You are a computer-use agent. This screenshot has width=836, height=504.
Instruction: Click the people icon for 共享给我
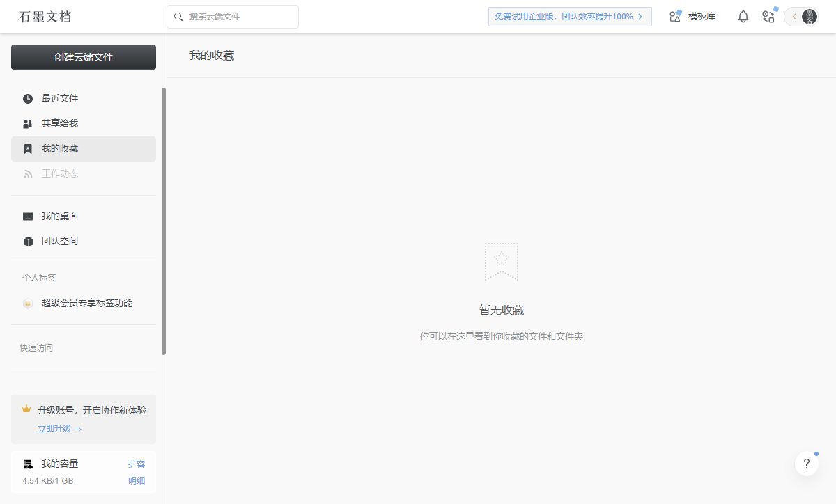point(28,124)
